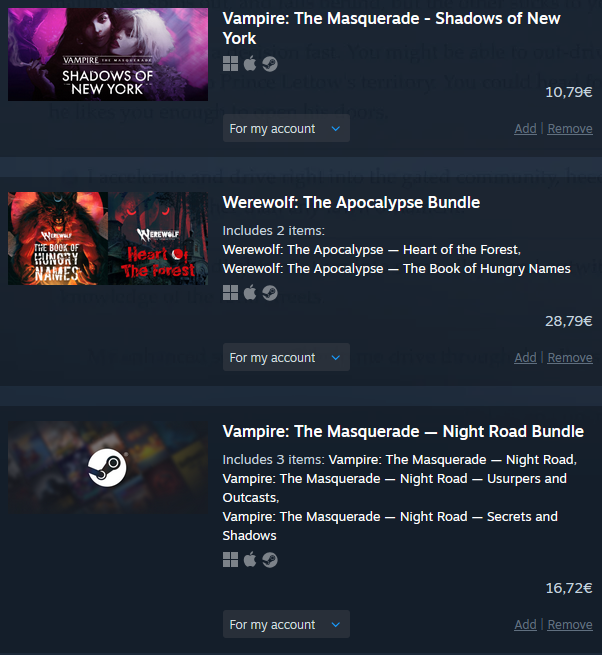Click Windows icon in Night Road Bundle

click(230, 560)
